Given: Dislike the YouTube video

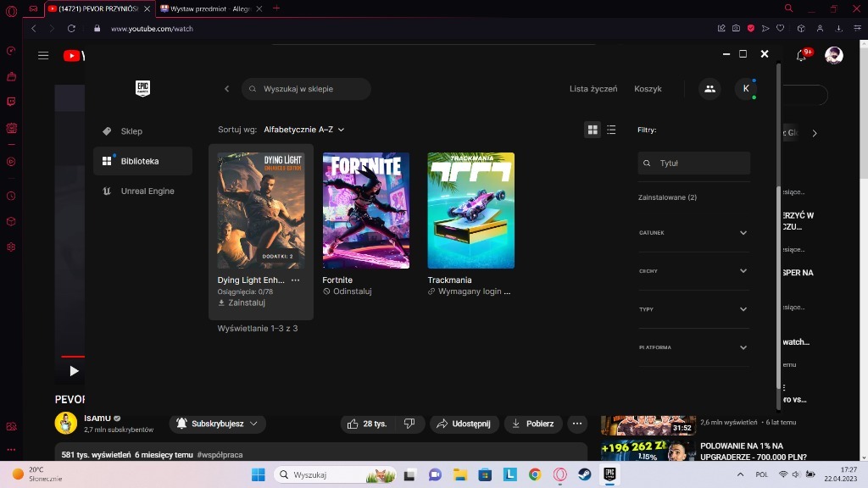Looking at the screenshot, I should tap(409, 424).
